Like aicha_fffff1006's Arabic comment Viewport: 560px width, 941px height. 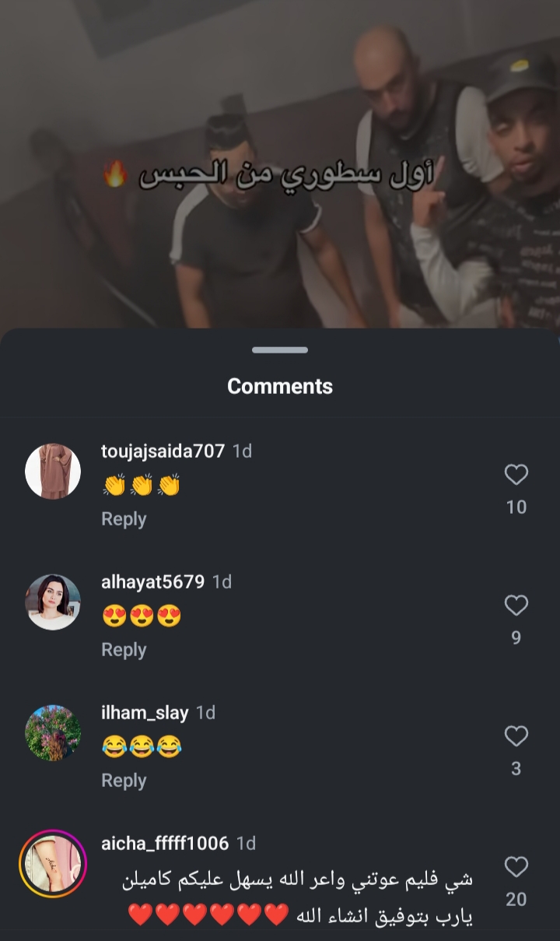[x=516, y=867]
